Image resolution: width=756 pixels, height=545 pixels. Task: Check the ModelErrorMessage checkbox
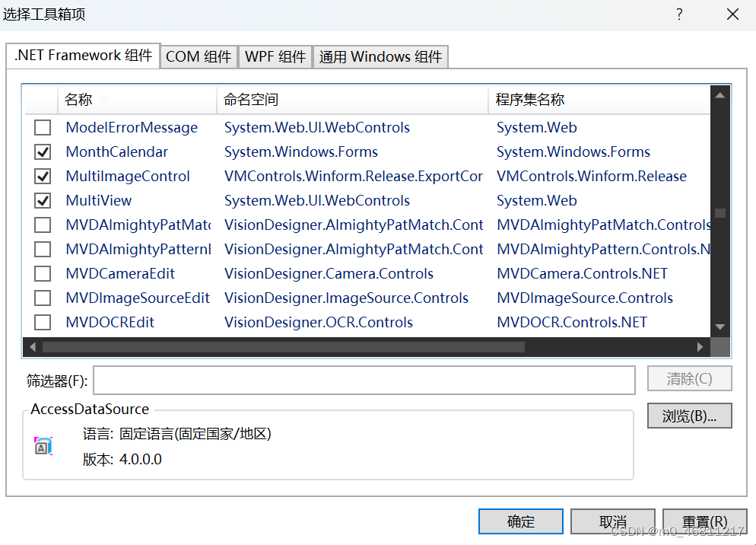coord(43,127)
